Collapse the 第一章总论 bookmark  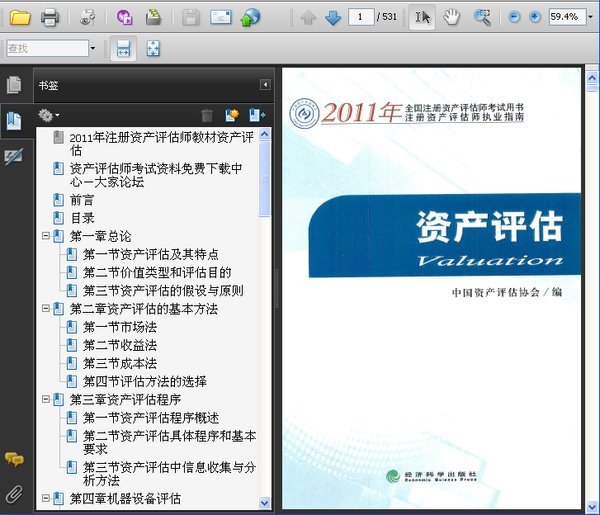coord(46,236)
